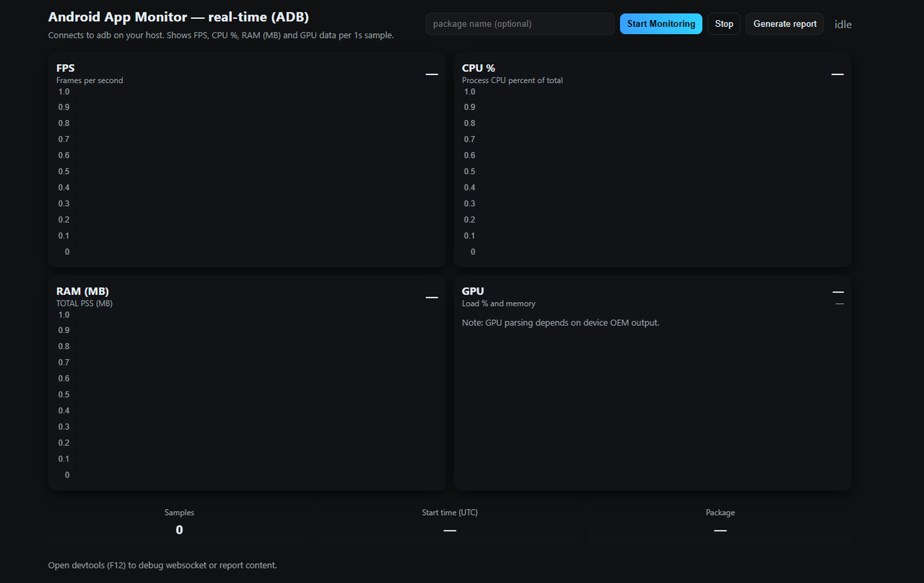The image size is (924, 583).
Task: Click the Package label in footer stats
Action: pyautogui.click(x=720, y=513)
